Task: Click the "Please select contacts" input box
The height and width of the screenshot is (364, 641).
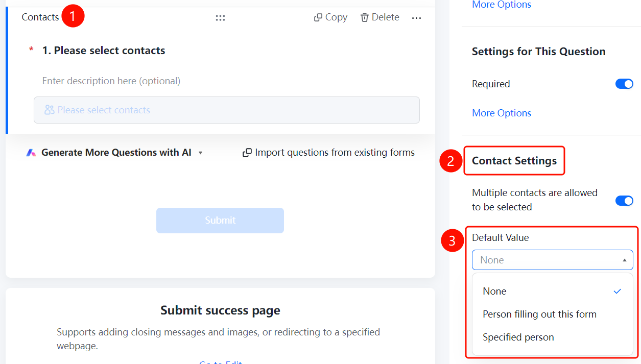Action: (227, 110)
